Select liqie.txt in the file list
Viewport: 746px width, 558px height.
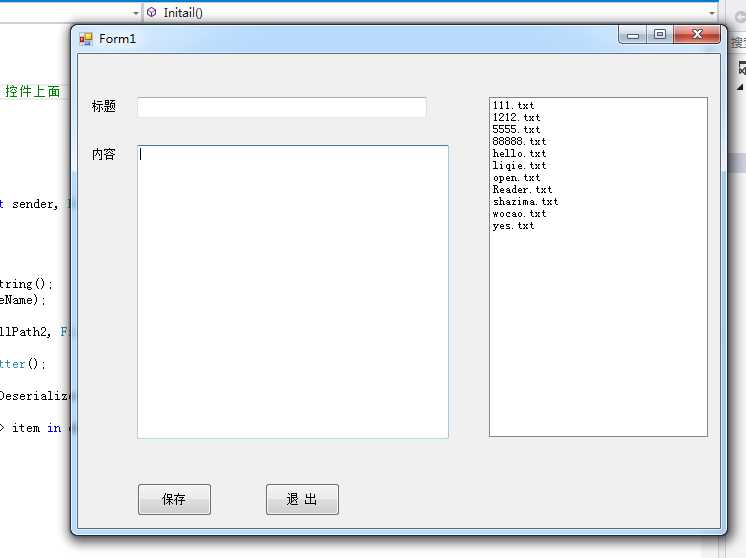pos(519,166)
